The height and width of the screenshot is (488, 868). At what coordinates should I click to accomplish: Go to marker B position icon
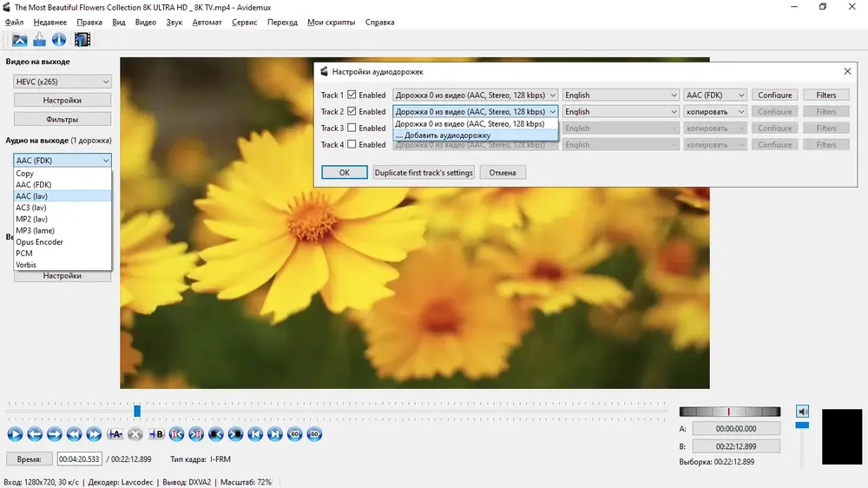pos(196,434)
